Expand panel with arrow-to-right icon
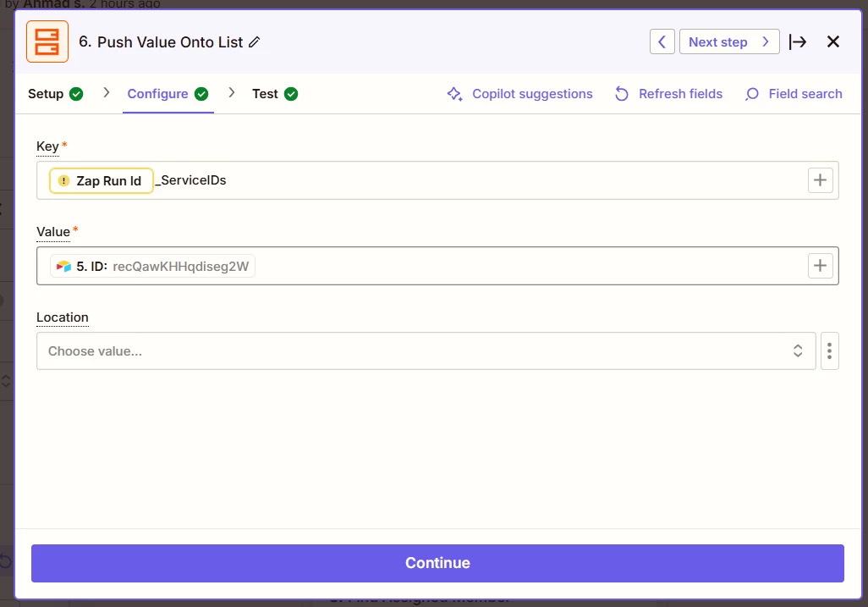Screen dimensions: 868x607 (x=798, y=41)
